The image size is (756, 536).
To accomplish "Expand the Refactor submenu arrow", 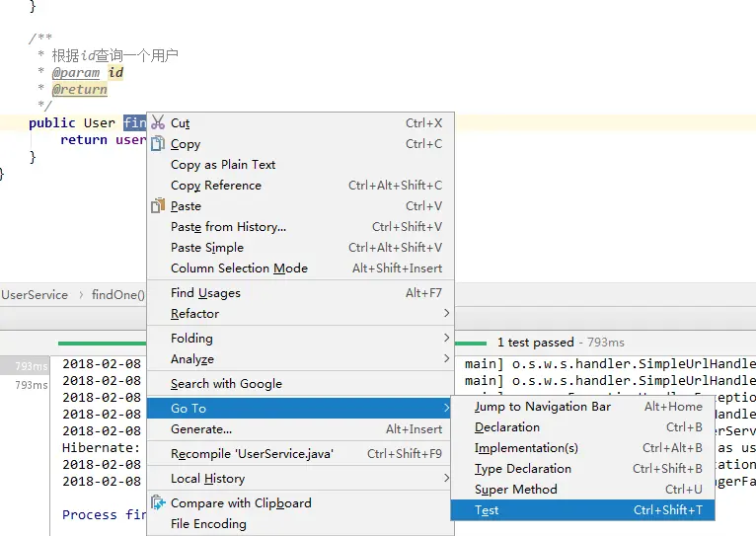I will pos(446,313).
